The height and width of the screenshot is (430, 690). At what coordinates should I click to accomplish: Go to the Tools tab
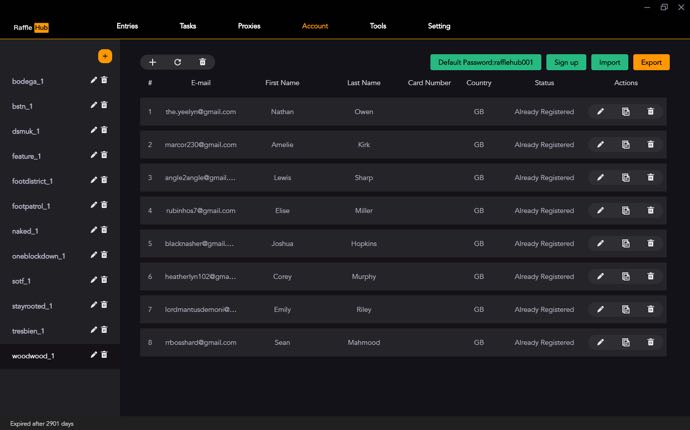[378, 26]
